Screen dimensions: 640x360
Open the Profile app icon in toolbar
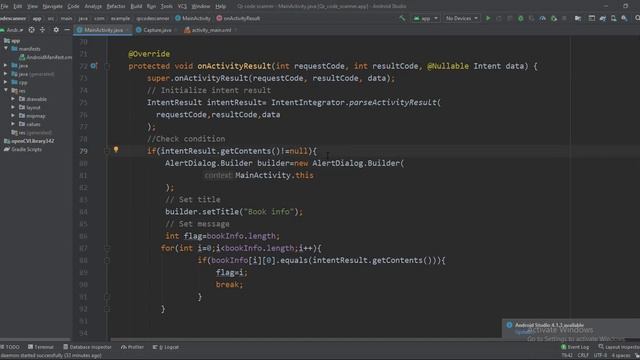(542, 18)
